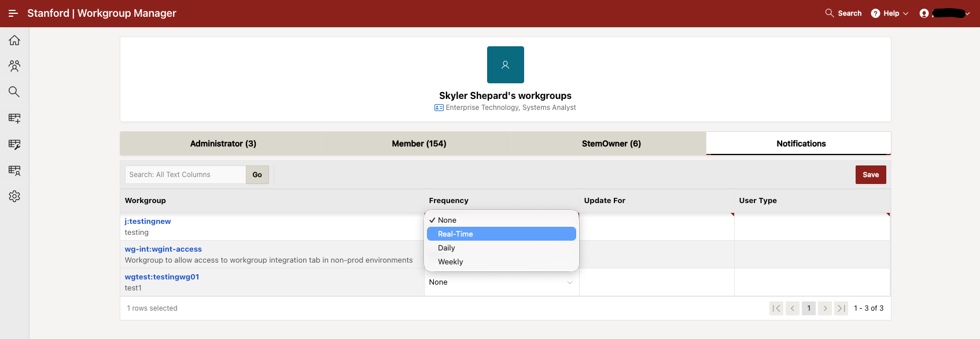The width and height of the screenshot is (980, 339).
Task: Switch to the Administrator (3) tab
Action: (223, 143)
